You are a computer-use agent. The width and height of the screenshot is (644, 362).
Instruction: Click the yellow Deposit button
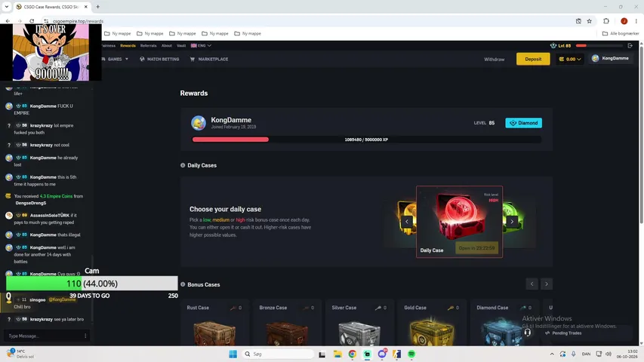tap(533, 59)
